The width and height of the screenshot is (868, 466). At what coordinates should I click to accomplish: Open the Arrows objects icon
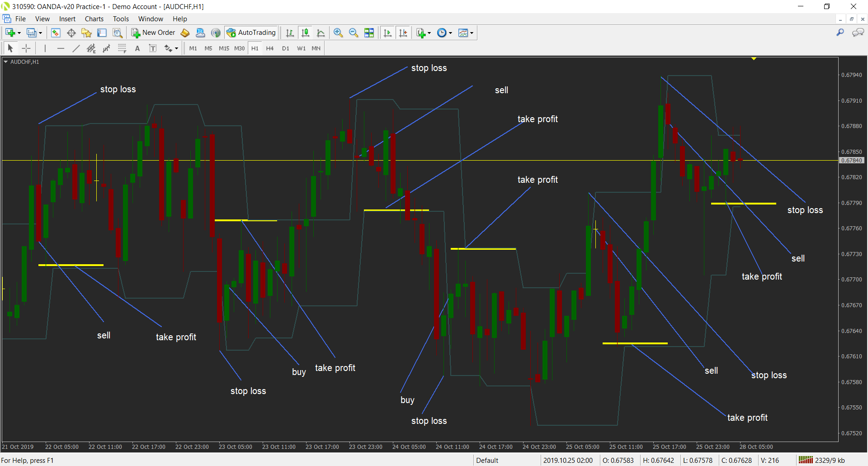(168, 48)
